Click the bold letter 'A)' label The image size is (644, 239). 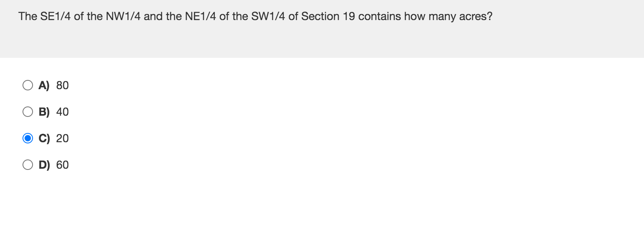44,85
